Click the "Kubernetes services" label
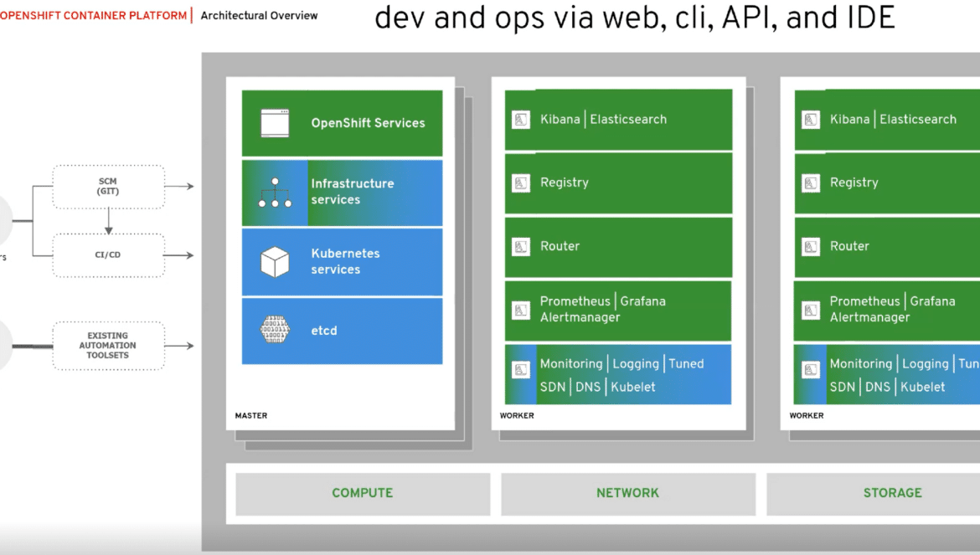980x555 pixels. tap(346, 261)
